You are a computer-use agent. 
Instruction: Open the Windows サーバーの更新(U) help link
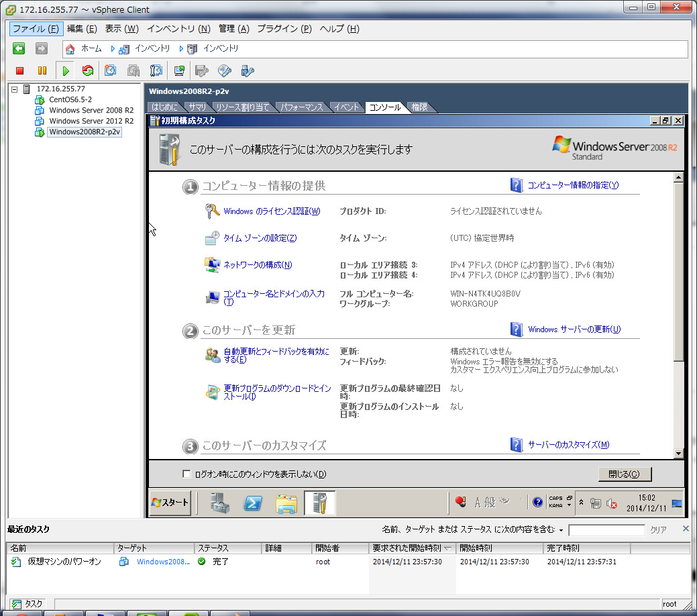(574, 329)
